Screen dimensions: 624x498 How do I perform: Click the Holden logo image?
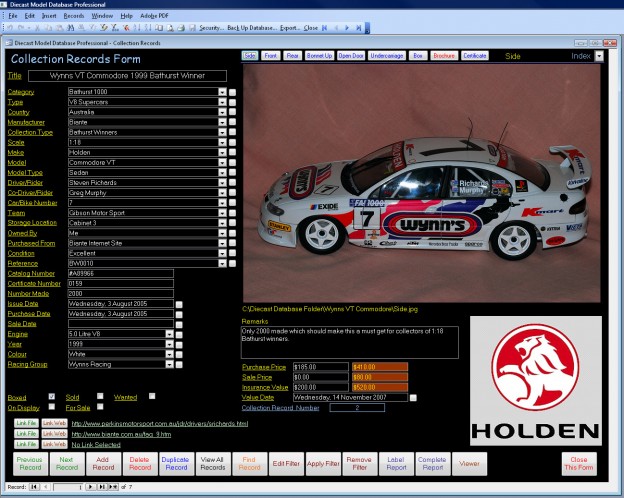(x=536, y=381)
